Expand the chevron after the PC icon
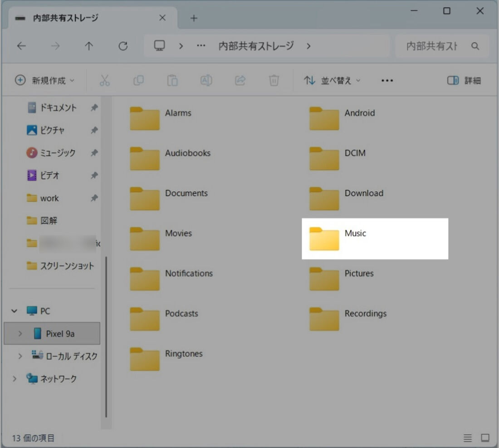Image resolution: width=499 pixels, height=448 pixels. [x=181, y=46]
